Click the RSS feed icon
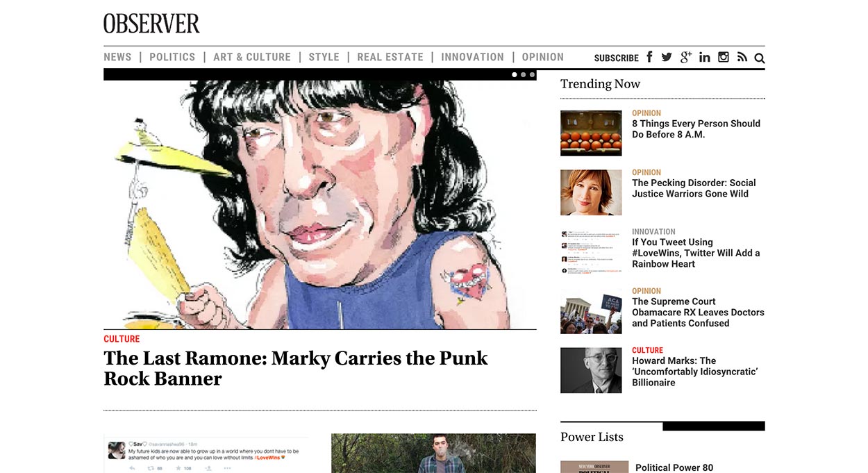 [x=742, y=58]
